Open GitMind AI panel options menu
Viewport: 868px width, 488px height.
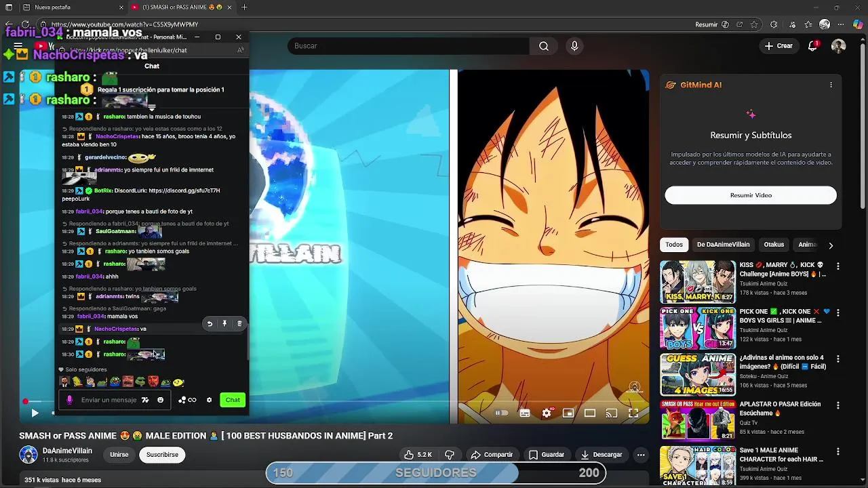831,85
